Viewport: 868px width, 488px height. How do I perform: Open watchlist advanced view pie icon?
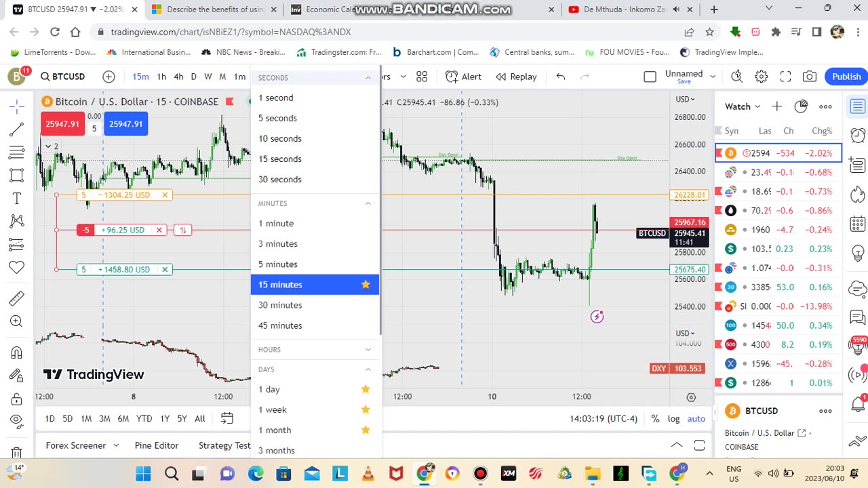[801, 106]
